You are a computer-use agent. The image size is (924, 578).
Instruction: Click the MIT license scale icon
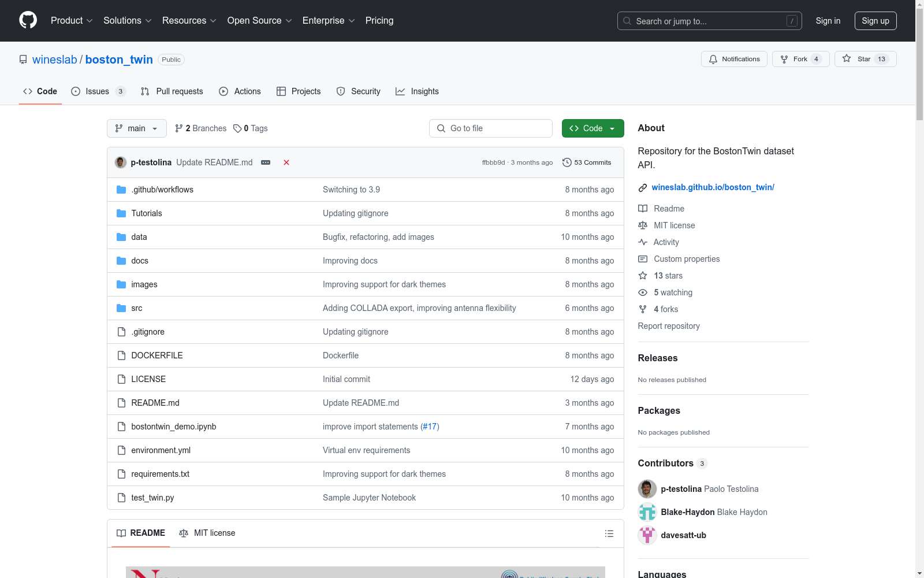[643, 225]
